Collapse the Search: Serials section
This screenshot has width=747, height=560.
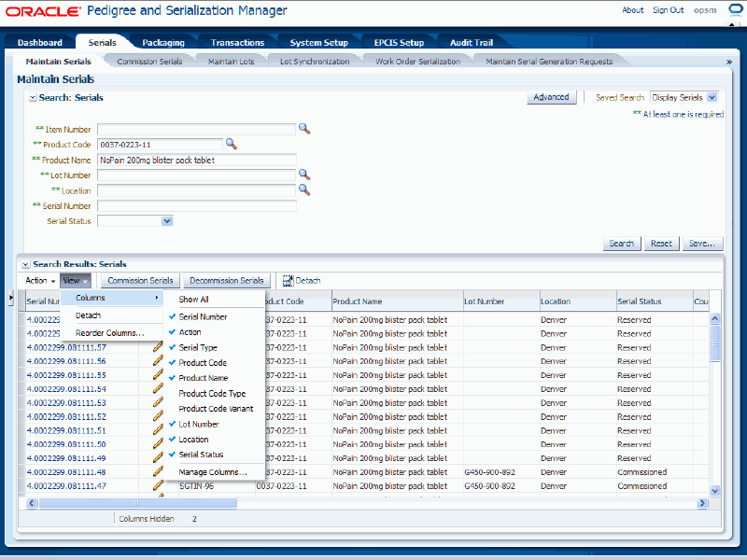click(33, 98)
